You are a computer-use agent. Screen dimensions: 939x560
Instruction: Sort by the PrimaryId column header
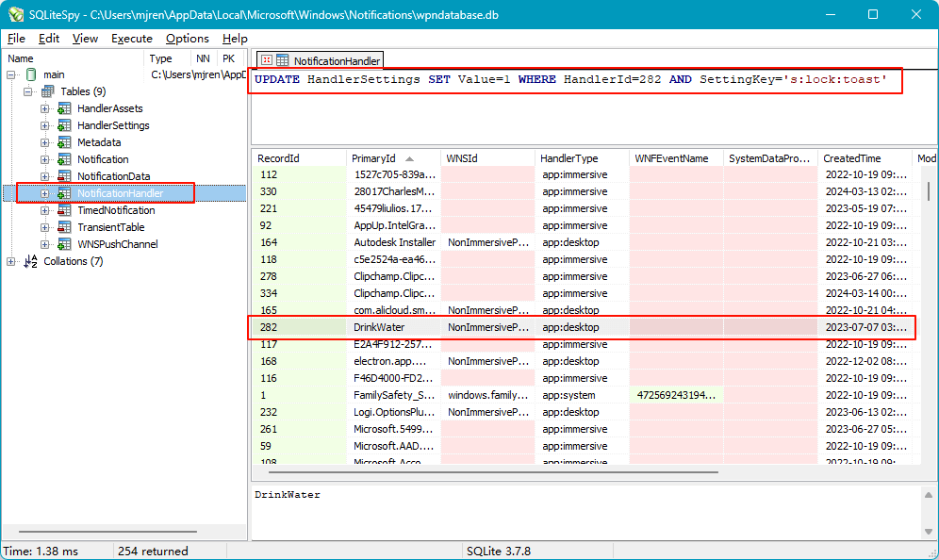coord(387,158)
